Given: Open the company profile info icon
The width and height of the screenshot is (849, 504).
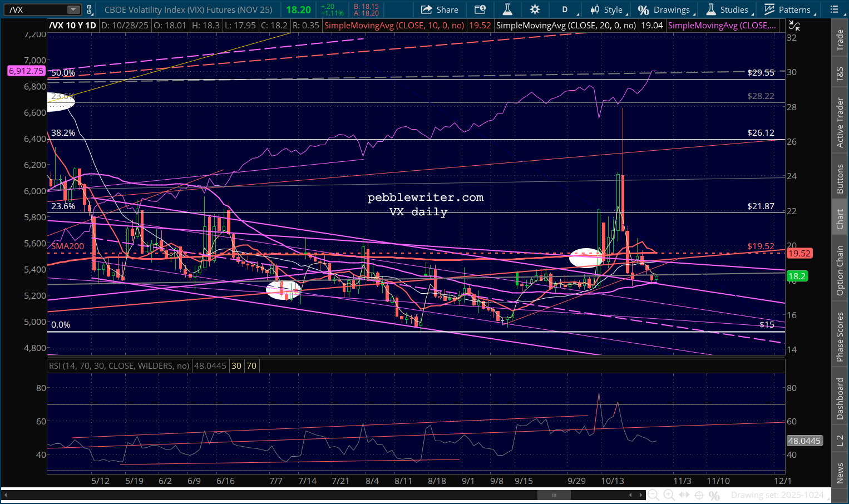Looking at the screenshot, I should (480, 9).
